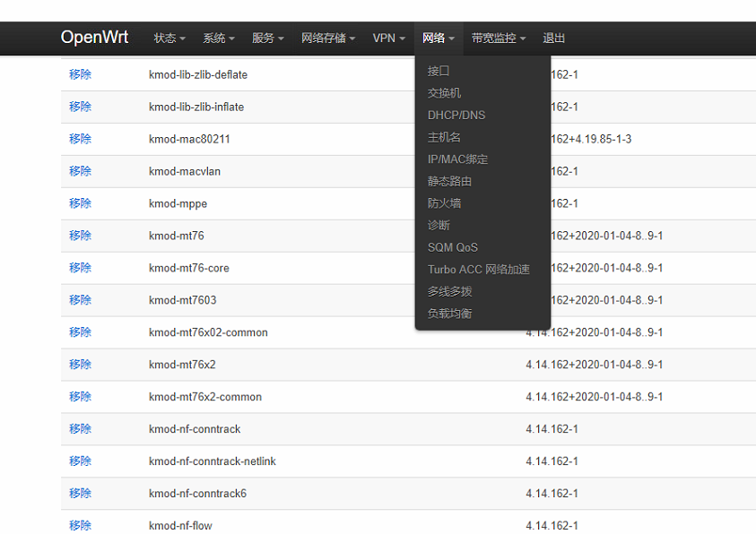The height and width of the screenshot is (534, 756).
Task: Remove kmod-lib-zlib-inflate via 移除 link
Action: (80, 107)
